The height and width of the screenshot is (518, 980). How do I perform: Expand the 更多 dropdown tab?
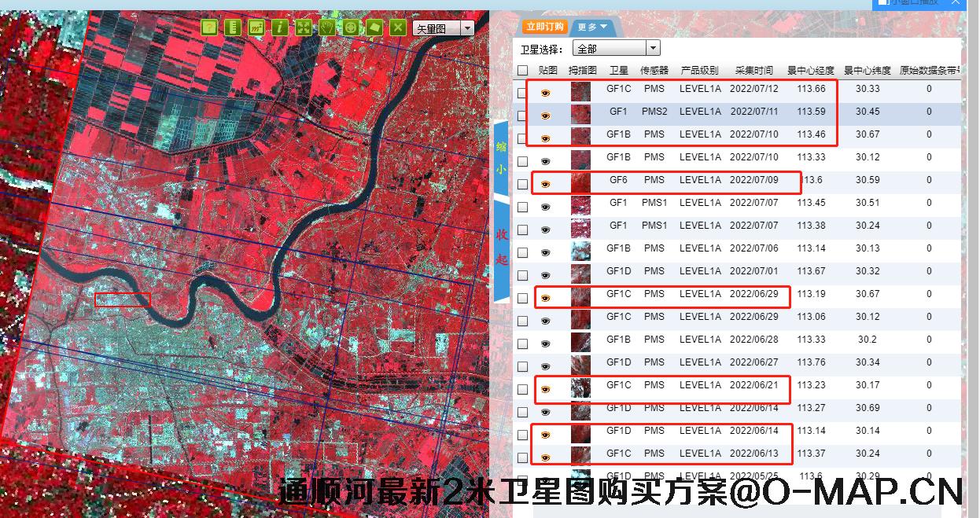tap(592, 27)
